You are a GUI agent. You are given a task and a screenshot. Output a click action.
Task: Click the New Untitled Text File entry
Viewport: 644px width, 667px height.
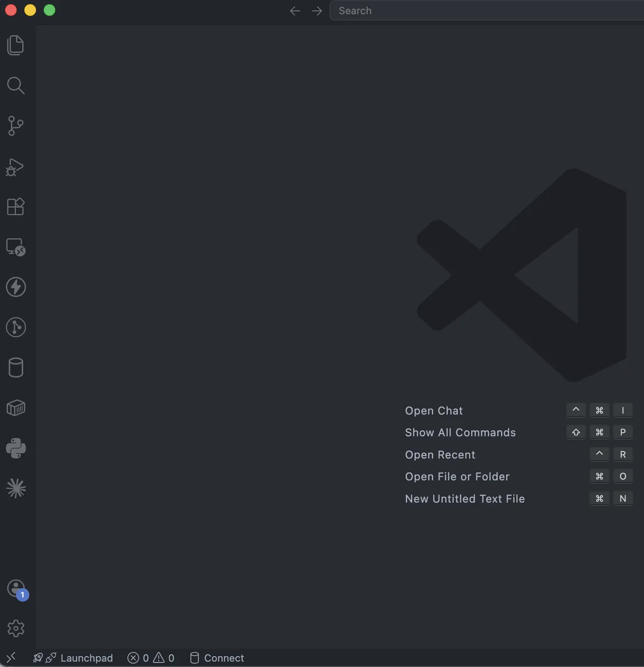(x=465, y=499)
